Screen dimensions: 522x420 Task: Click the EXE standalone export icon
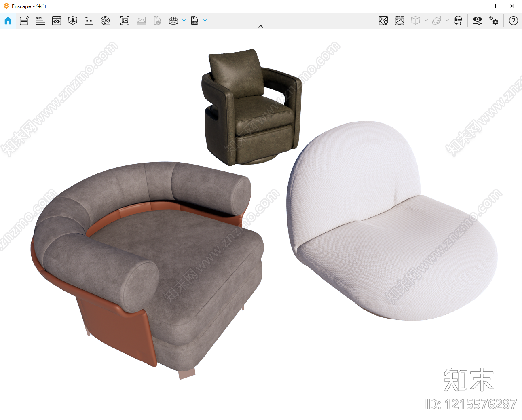pos(194,21)
